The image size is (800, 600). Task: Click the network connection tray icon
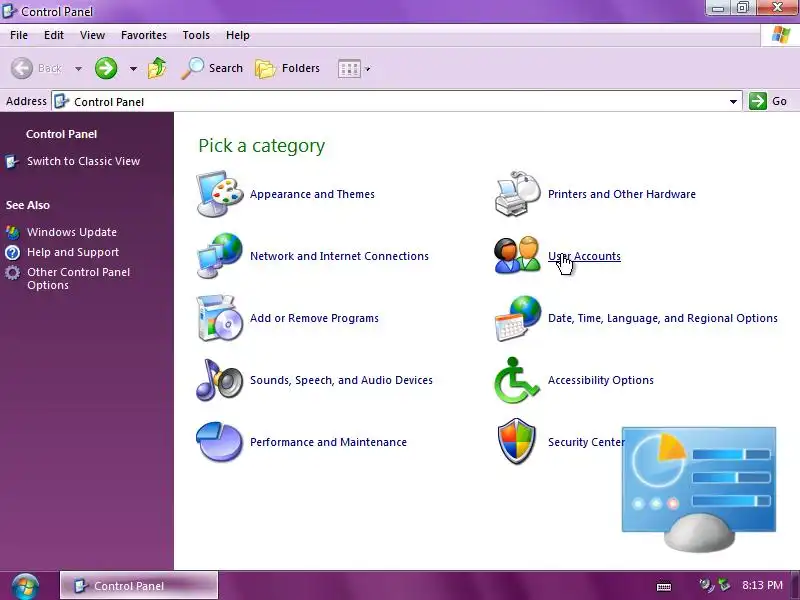pyautogui.click(x=723, y=585)
